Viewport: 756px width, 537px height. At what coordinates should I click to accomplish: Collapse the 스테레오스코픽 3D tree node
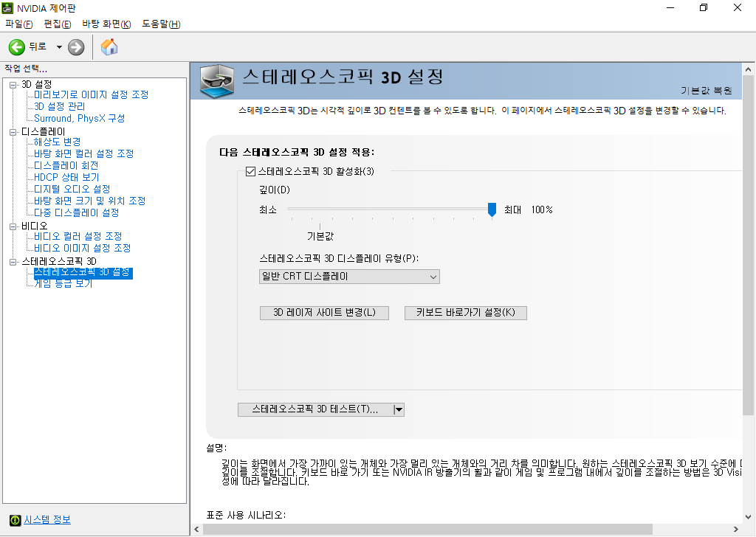click(13, 262)
